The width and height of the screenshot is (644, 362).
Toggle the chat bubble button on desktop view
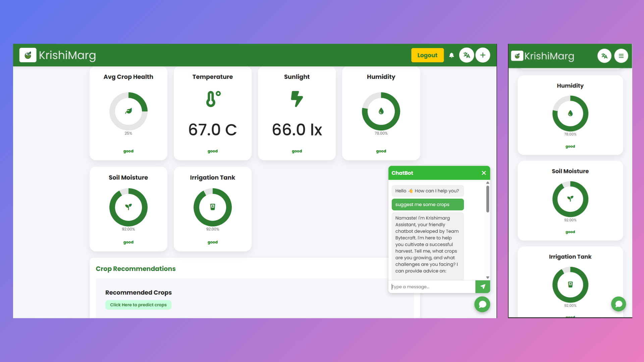click(x=482, y=304)
